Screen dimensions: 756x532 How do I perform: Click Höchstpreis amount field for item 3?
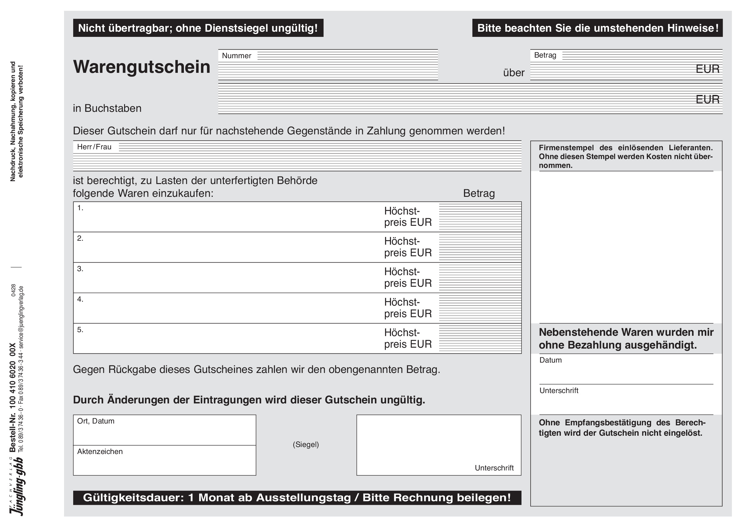(480, 278)
